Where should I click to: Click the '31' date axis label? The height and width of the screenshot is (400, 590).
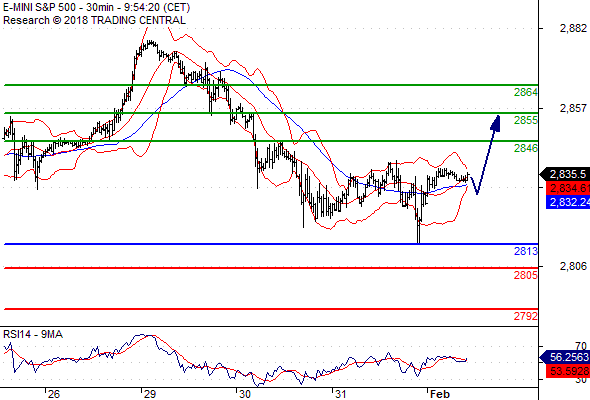click(x=341, y=394)
